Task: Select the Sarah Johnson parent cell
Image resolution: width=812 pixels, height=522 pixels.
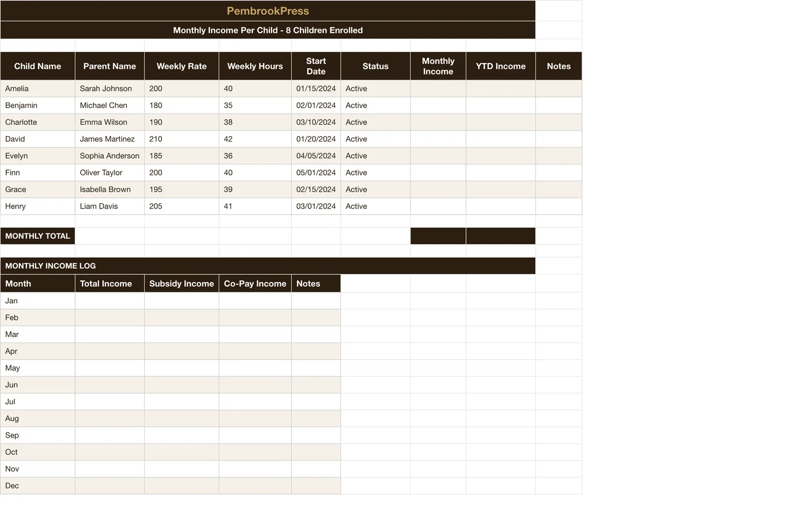Action: coord(110,88)
